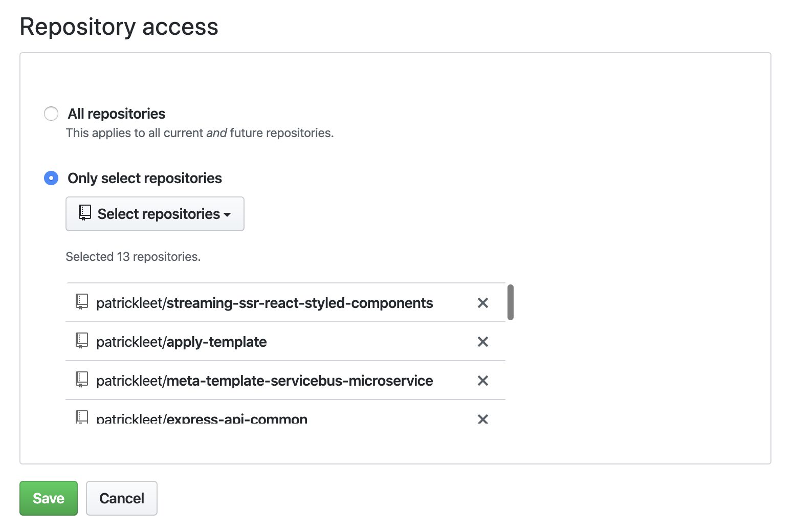Select the Only select repositories radio
This screenshot has width=795, height=532.
point(51,178)
